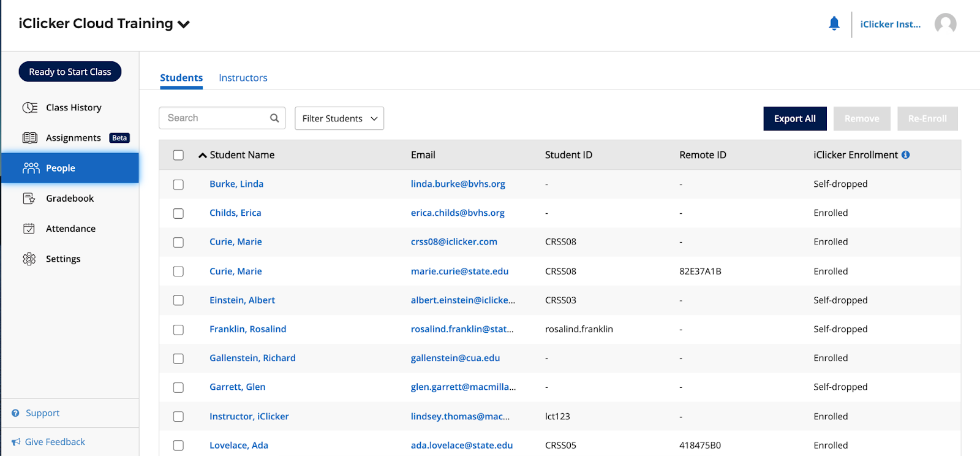Open student Gallenstein, Richard
980x456 pixels.
(x=252, y=358)
